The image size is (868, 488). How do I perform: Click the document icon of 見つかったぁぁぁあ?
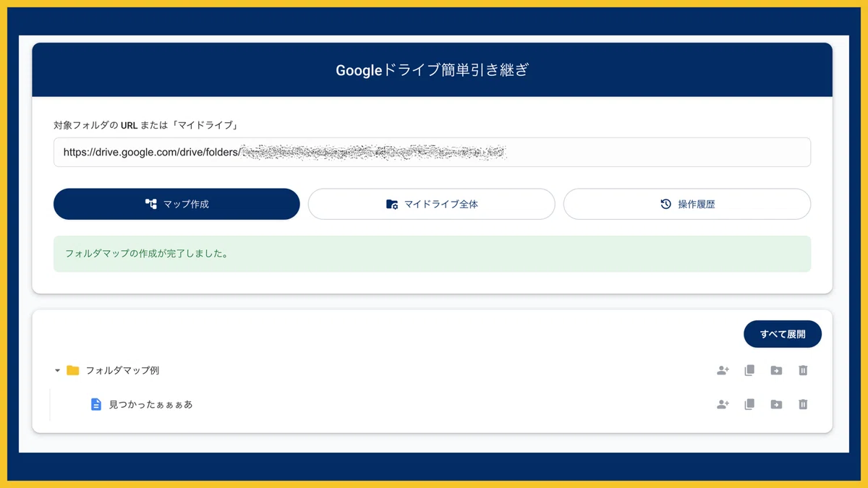coord(95,405)
